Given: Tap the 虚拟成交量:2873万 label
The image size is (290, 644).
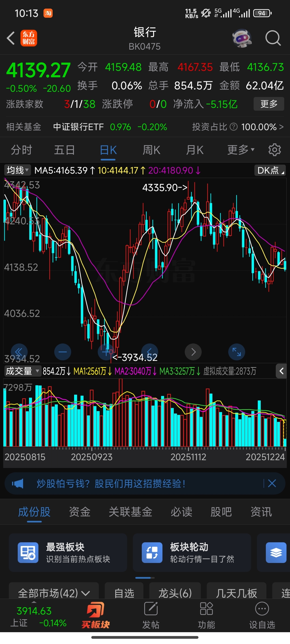Looking at the screenshot, I should [230, 371].
